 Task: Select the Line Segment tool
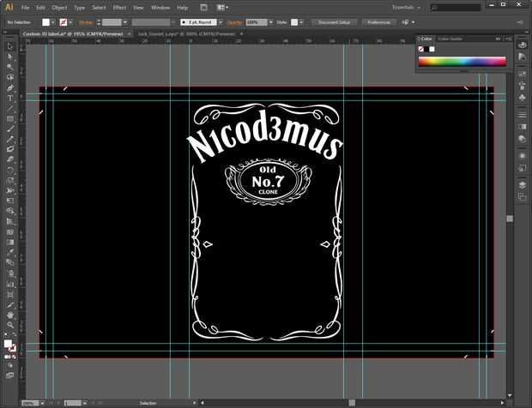(x=10, y=109)
